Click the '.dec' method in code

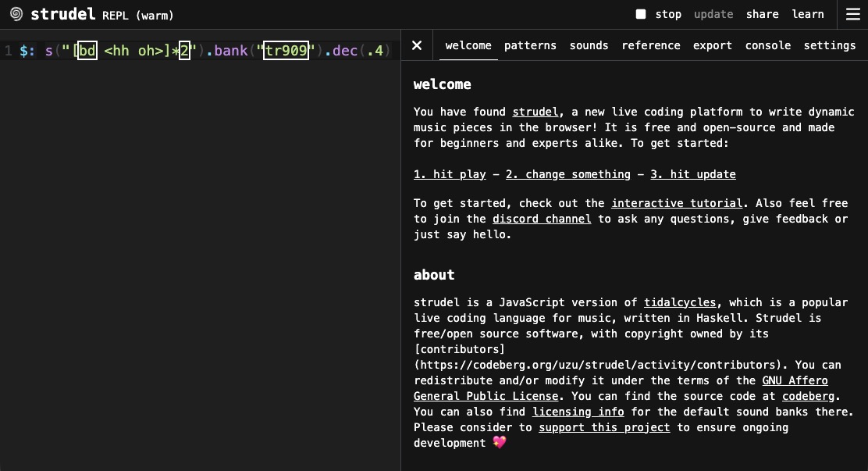point(341,51)
